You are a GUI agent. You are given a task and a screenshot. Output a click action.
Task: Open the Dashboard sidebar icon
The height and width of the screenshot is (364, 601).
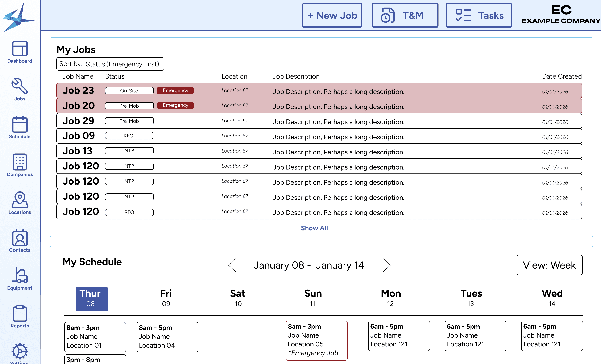[x=20, y=52]
